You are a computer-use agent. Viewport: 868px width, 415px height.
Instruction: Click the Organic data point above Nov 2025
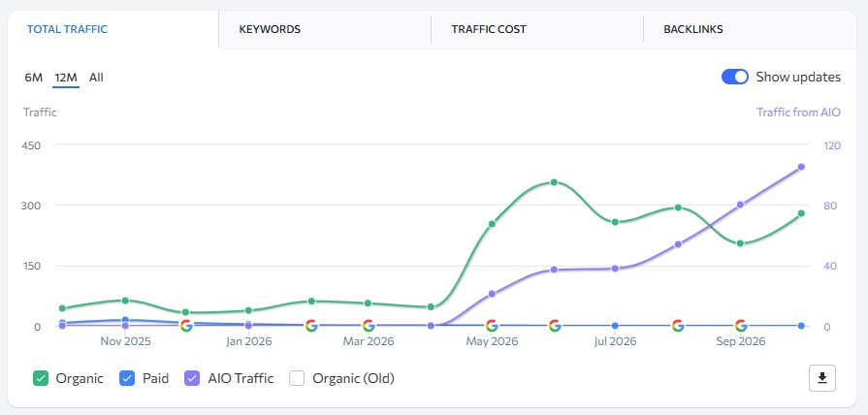click(x=125, y=301)
